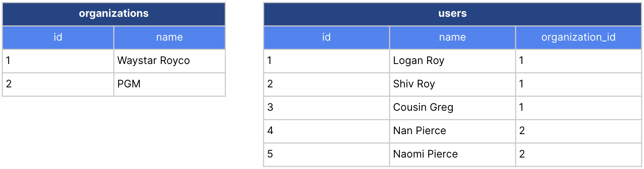Click the users table name column header

click(x=452, y=37)
